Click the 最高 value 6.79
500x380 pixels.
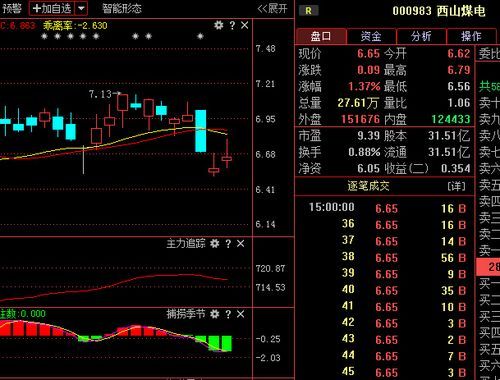[x=459, y=70]
